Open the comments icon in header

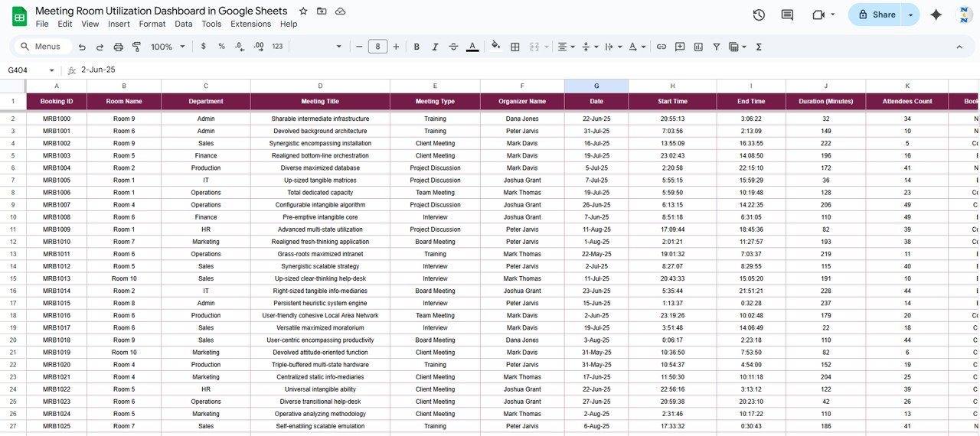787,15
